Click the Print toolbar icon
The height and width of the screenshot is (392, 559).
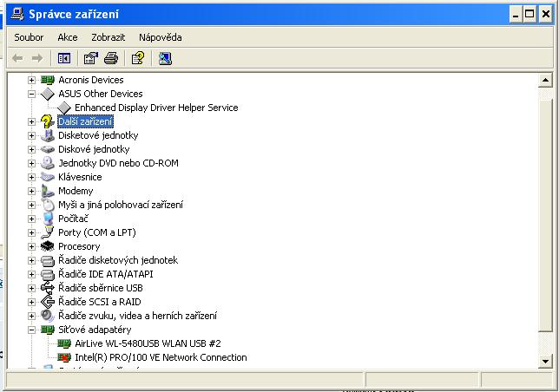tap(111, 58)
